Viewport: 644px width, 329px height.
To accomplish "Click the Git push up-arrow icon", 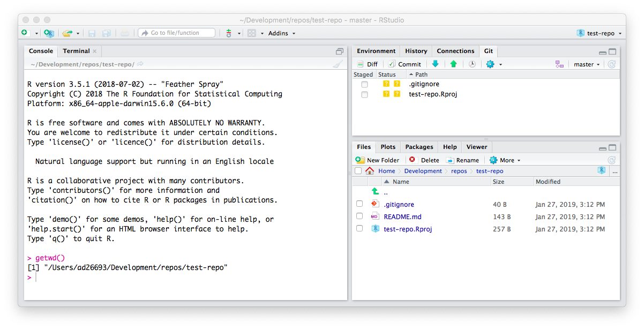I will tap(453, 64).
